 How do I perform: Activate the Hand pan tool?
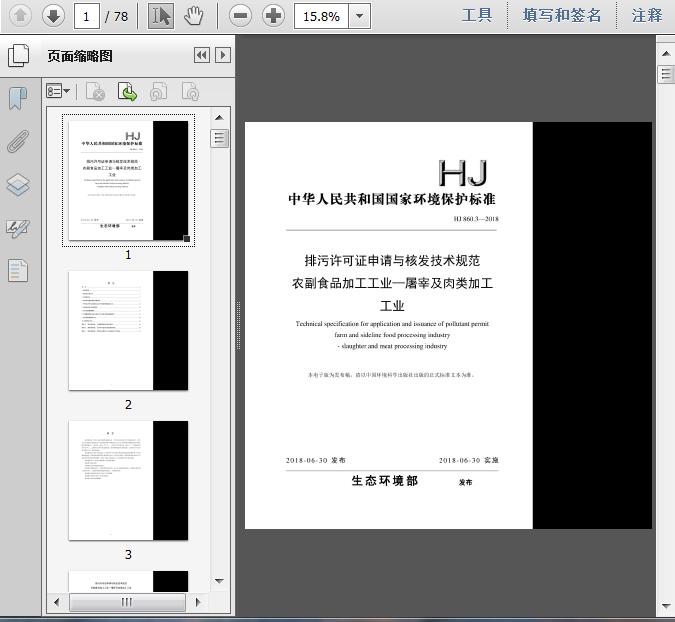(194, 16)
